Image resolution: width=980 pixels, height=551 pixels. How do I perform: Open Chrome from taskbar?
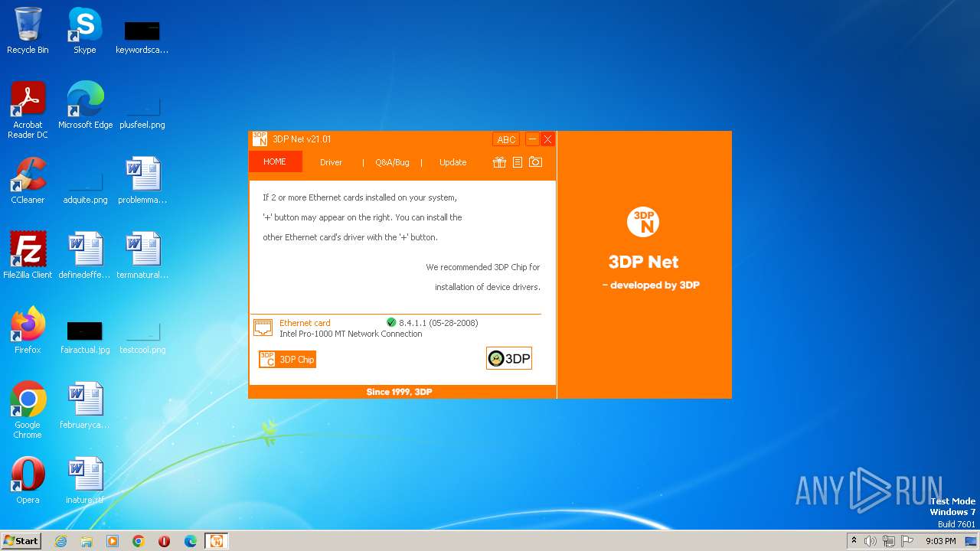[x=139, y=541]
